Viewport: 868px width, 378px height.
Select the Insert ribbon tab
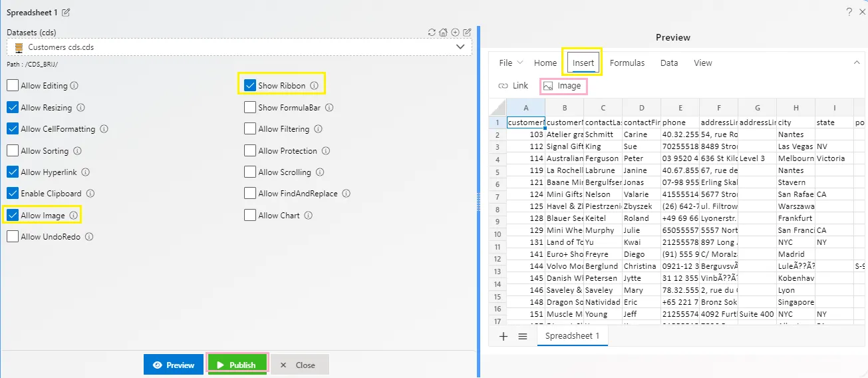point(583,63)
